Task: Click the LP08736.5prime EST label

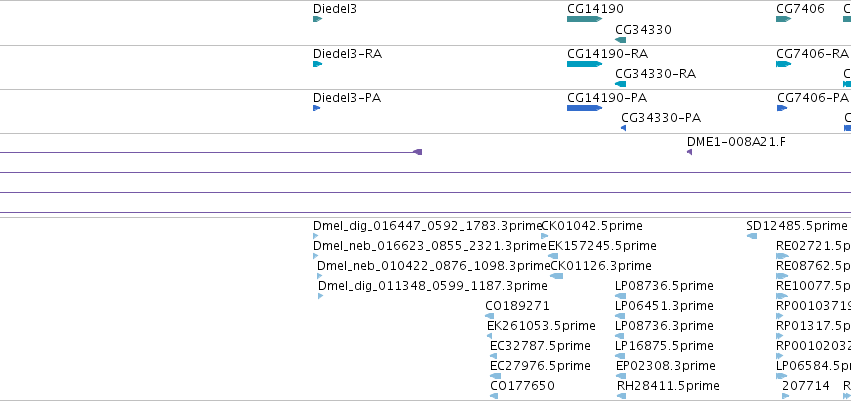Action: [664, 286]
